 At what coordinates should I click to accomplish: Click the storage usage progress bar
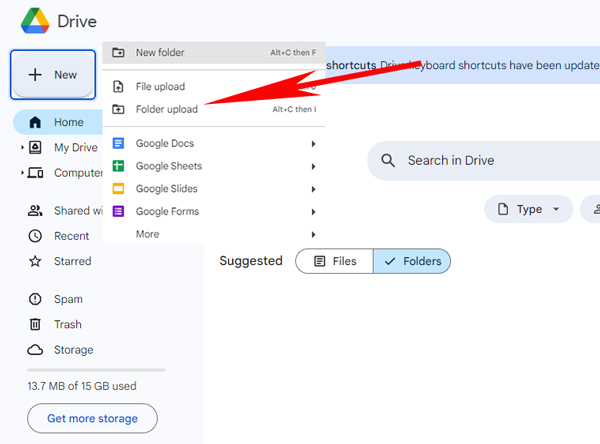(96, 370)
